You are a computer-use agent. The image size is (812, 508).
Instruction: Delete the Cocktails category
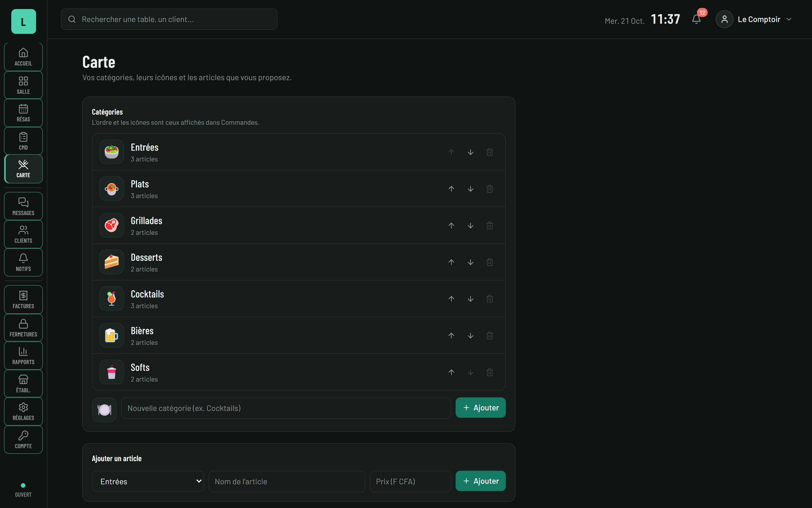tap(489, 299)
